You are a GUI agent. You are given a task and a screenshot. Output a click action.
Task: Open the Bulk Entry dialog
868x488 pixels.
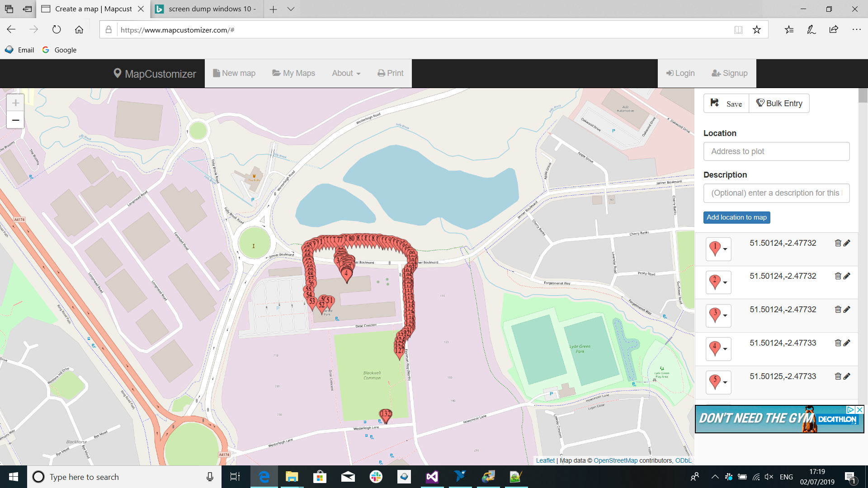tap(779, 103)
